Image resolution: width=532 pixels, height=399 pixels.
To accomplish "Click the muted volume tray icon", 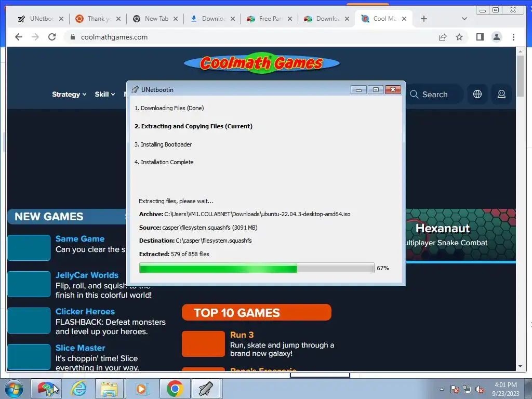I will click(x=480, y=389).
